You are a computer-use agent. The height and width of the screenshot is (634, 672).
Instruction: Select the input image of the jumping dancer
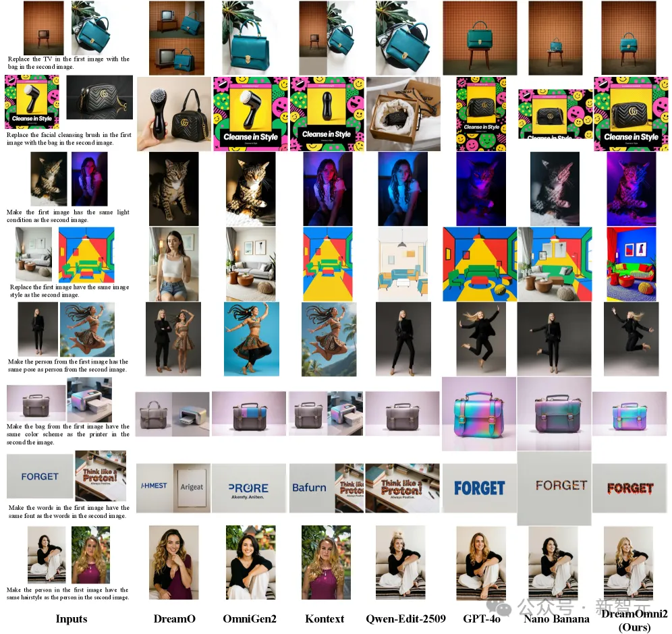87,329
